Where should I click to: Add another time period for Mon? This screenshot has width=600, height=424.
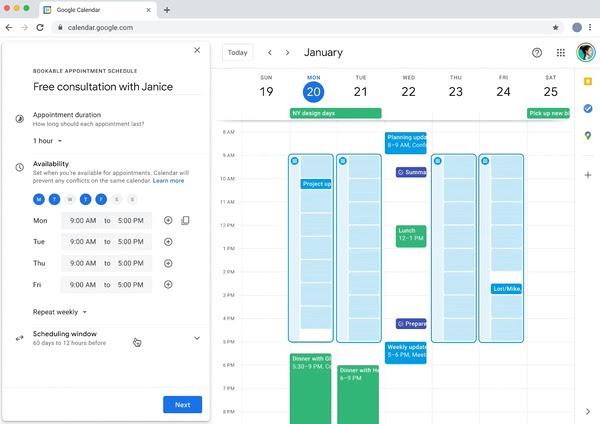coord(168,220)
